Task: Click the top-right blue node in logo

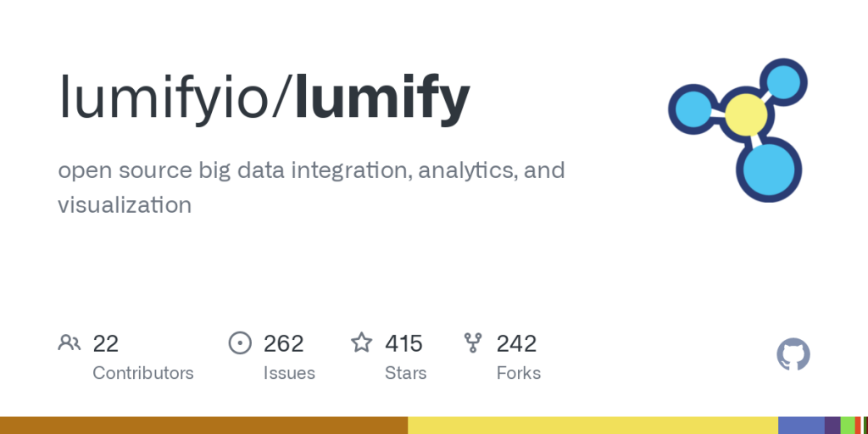Action: [783, 82]
